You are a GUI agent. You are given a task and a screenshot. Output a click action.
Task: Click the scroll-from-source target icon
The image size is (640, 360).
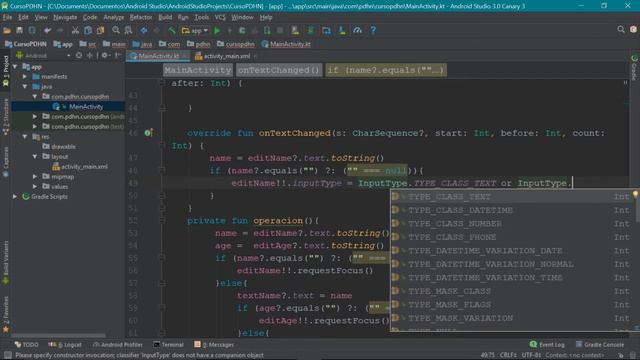tap(79, 55)
